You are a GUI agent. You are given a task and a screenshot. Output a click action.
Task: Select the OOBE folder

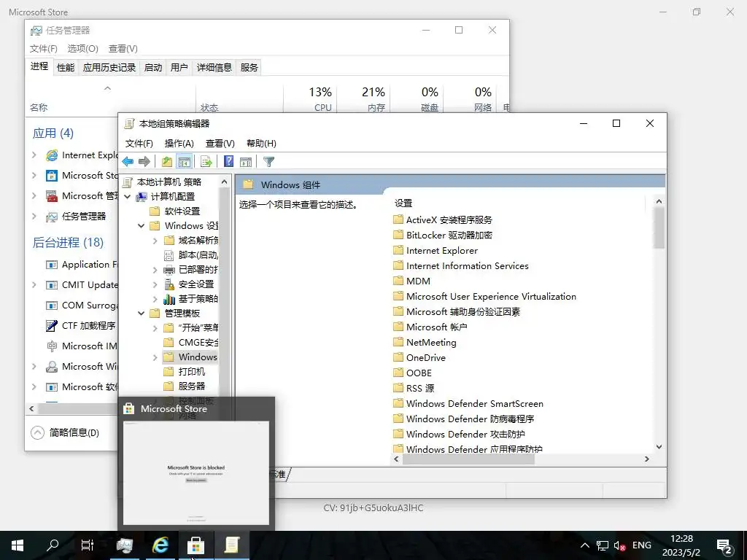point(413,373)
